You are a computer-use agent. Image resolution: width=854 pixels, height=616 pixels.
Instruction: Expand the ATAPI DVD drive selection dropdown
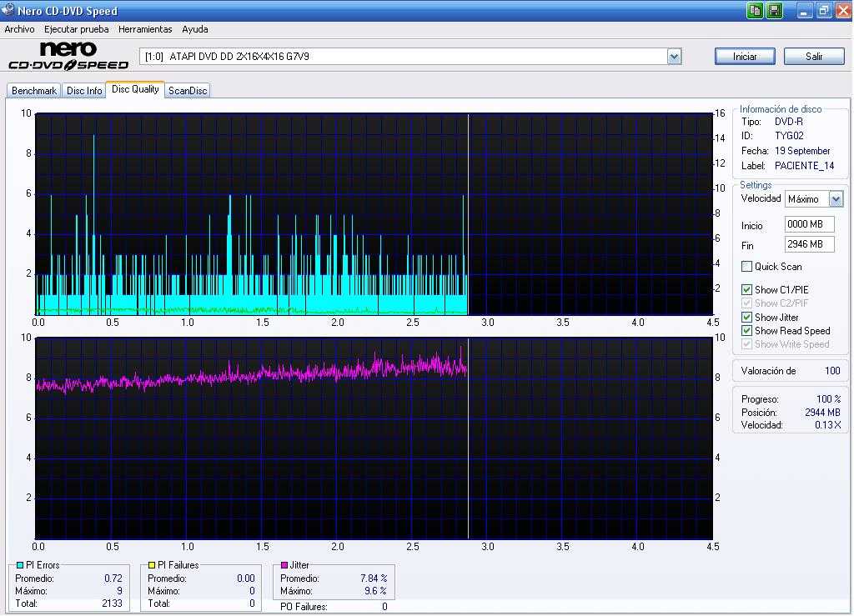tap(674, 57)
